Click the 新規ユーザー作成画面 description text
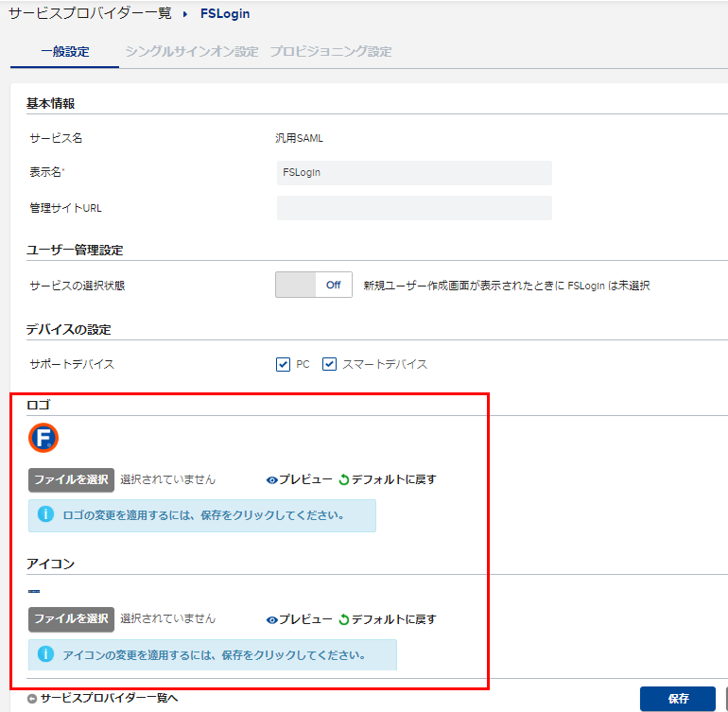The height and width of the screenshot is (712, 728). point(507,286)
